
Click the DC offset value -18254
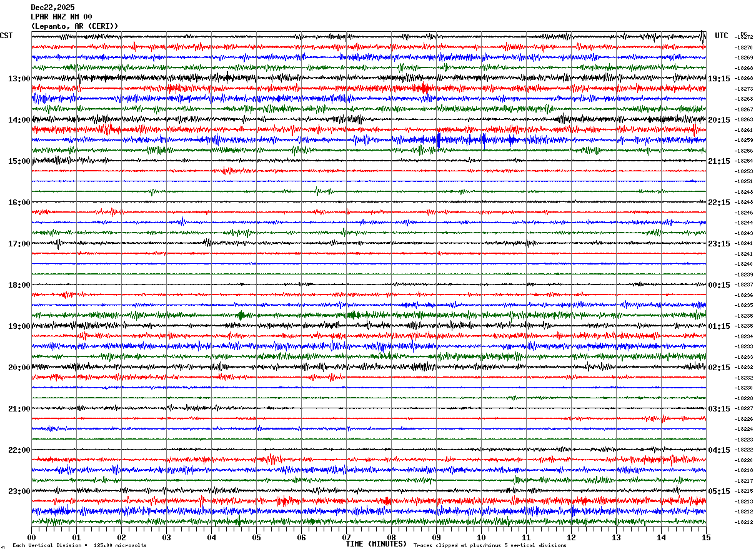tap(744, 161)
